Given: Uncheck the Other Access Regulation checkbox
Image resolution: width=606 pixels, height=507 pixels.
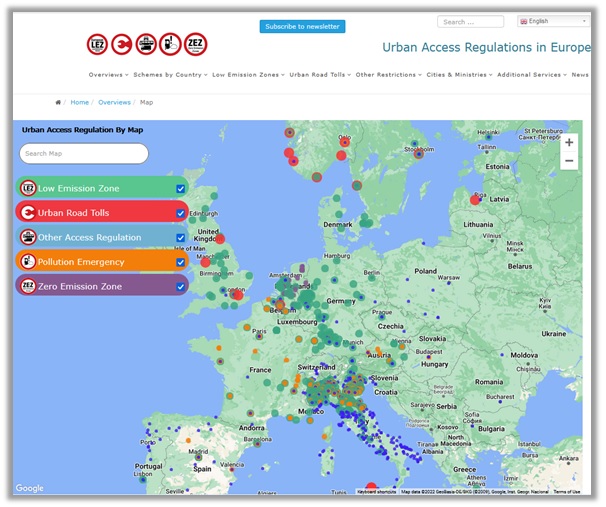Looking at the screenshot, I should [x=180, y=238].
